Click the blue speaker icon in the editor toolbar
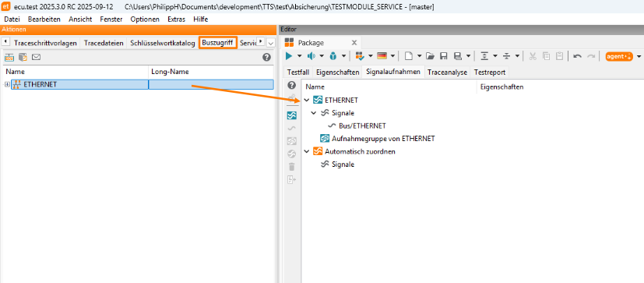This screenshot has width=644, height=283. click(x=311, y=56)
